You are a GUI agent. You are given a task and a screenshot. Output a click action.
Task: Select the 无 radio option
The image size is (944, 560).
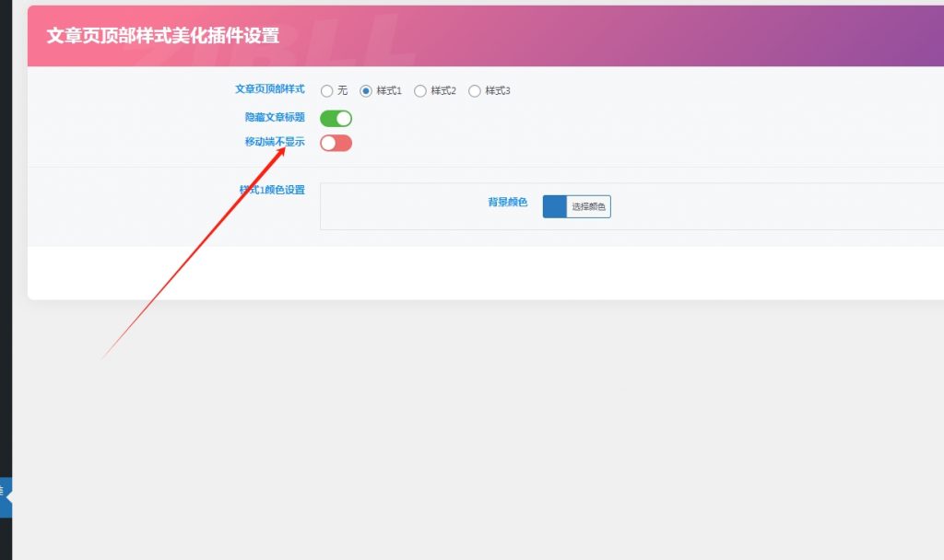[327, 91]
